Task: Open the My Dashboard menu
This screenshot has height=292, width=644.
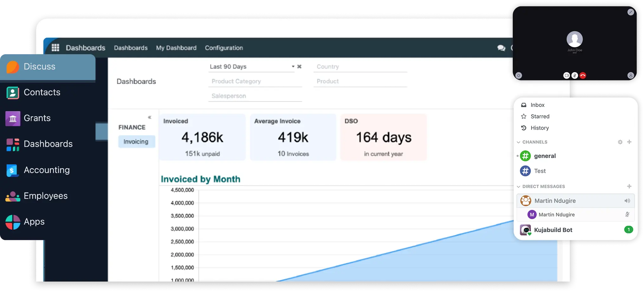Action: [176, 48]
